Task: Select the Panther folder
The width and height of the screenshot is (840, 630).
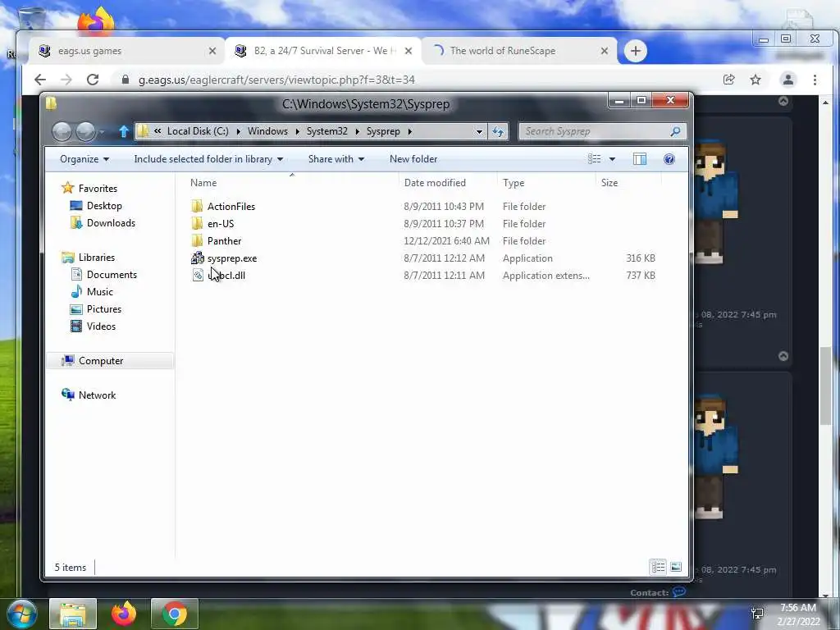Action: [x=224, y=241]
